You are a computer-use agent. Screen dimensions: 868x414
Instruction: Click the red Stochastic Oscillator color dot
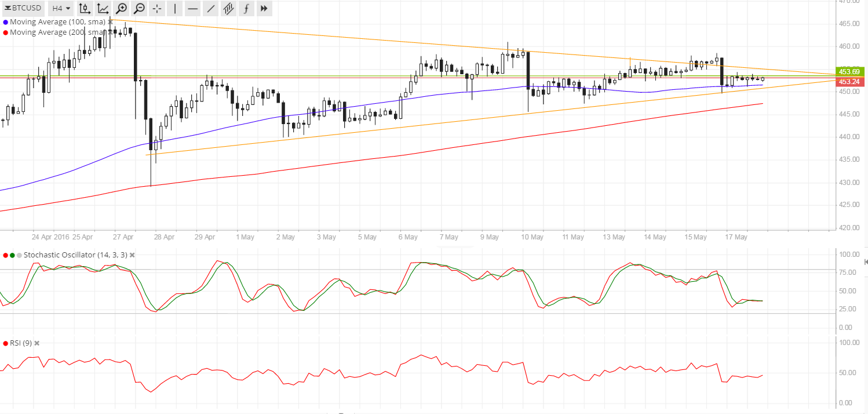point(6,255)
